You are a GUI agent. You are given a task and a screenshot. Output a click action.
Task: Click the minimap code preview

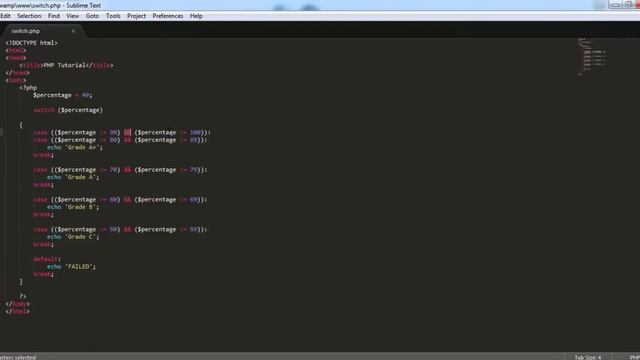tap(592, 57)
